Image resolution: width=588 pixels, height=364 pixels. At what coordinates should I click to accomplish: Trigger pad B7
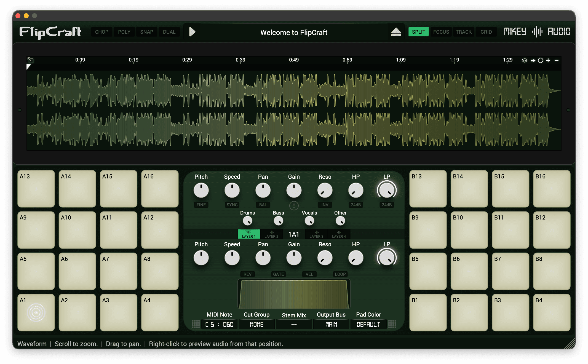[x=510, y=271]
